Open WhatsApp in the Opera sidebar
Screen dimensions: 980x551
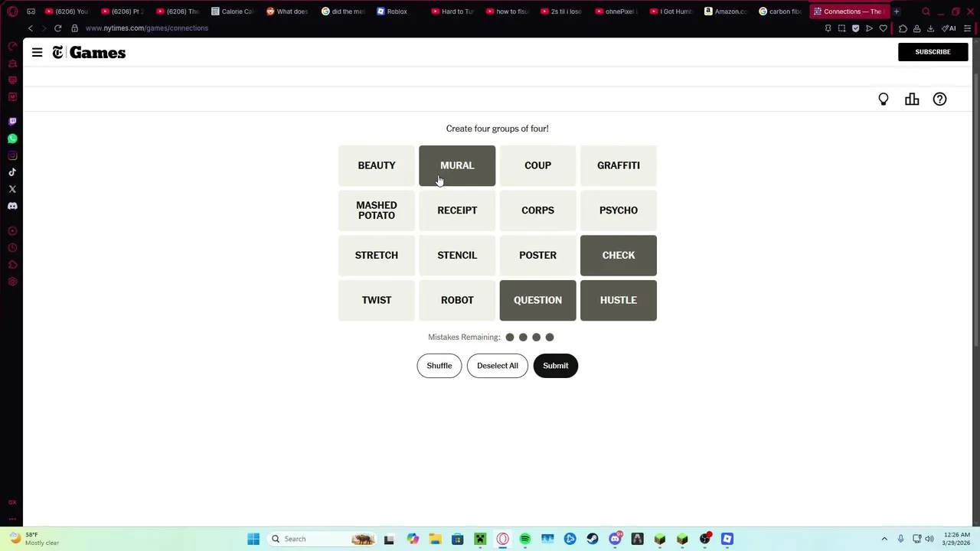click(x=12, y=139)
